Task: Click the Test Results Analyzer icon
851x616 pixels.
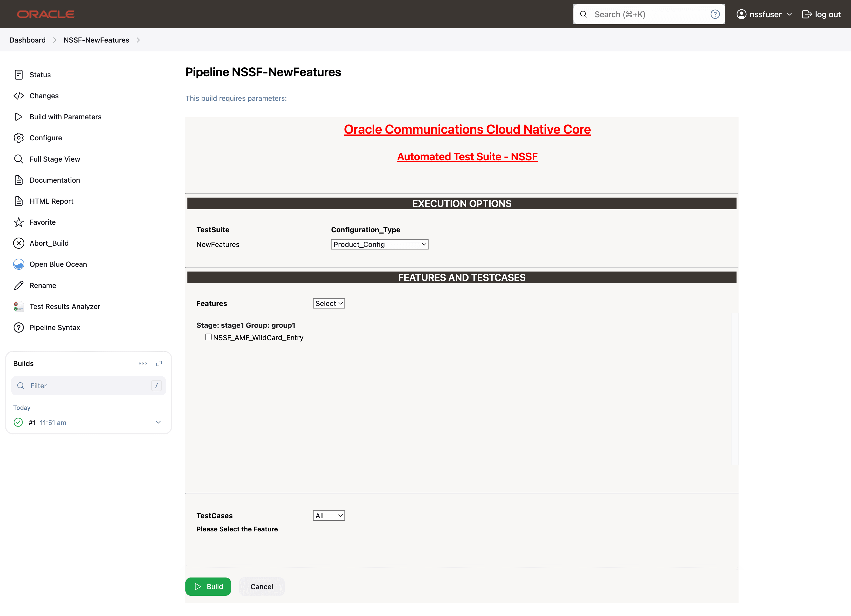Action: [18, 306]
